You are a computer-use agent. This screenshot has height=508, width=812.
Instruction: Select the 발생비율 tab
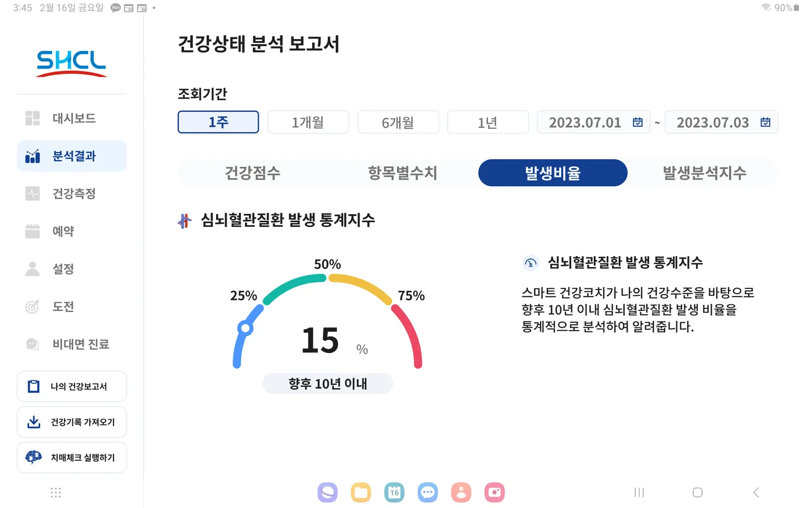(553, 173)
